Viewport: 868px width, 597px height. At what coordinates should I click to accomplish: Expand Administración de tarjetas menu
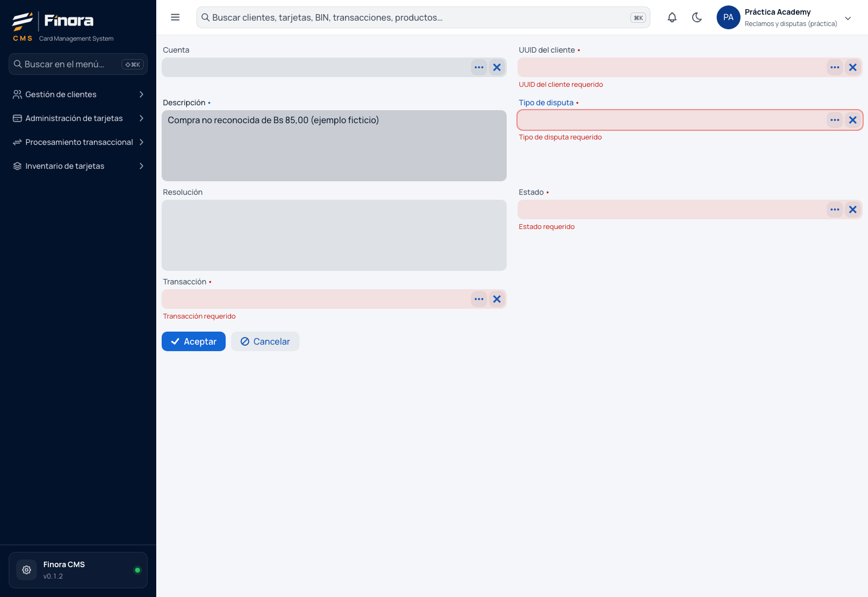pos(78,118)
